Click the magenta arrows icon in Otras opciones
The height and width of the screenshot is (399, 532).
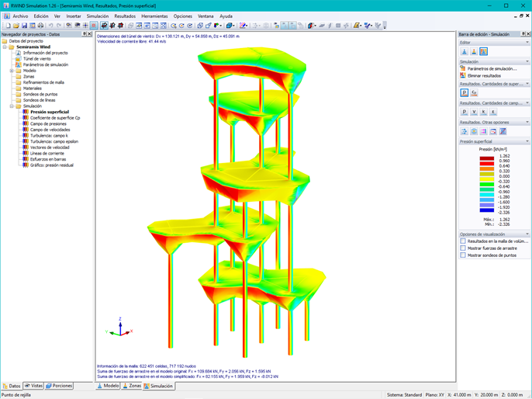click(x=483, y=131)
